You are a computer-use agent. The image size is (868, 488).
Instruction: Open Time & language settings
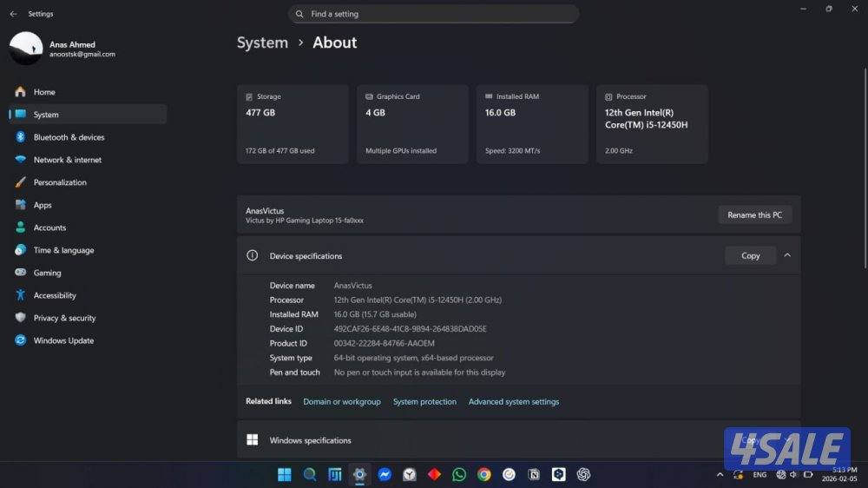(x=89, y=250)
